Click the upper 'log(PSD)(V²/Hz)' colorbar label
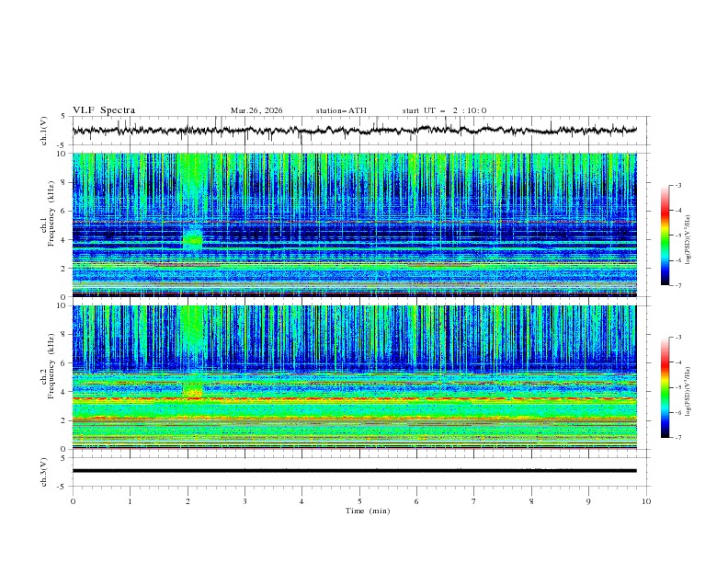Viewport: 728px width, 563px height. coord(688,240)
